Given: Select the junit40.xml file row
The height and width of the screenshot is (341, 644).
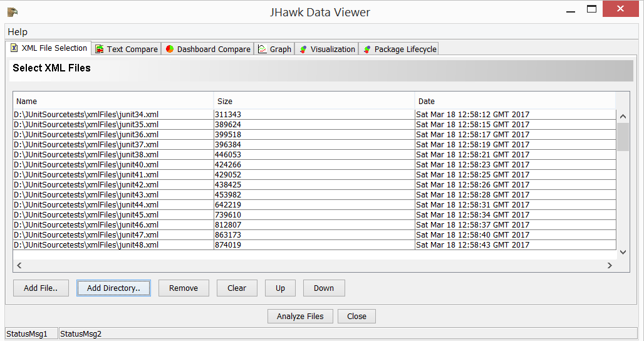Looking at the screenshot, I should click(314, 165).
